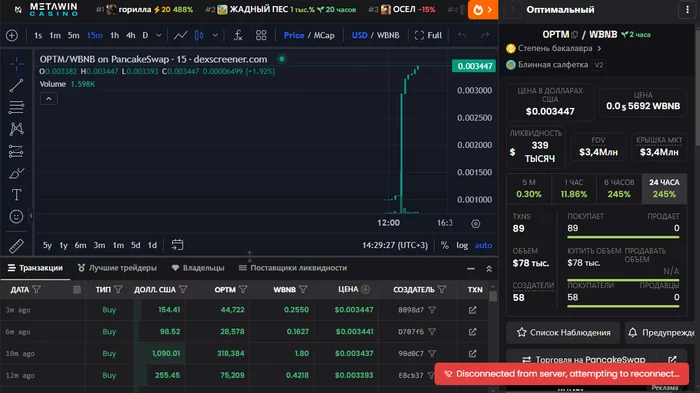Screen dimensions: 700x393
Task: Toggle Price / MCap chart mode
Action: 309,35
